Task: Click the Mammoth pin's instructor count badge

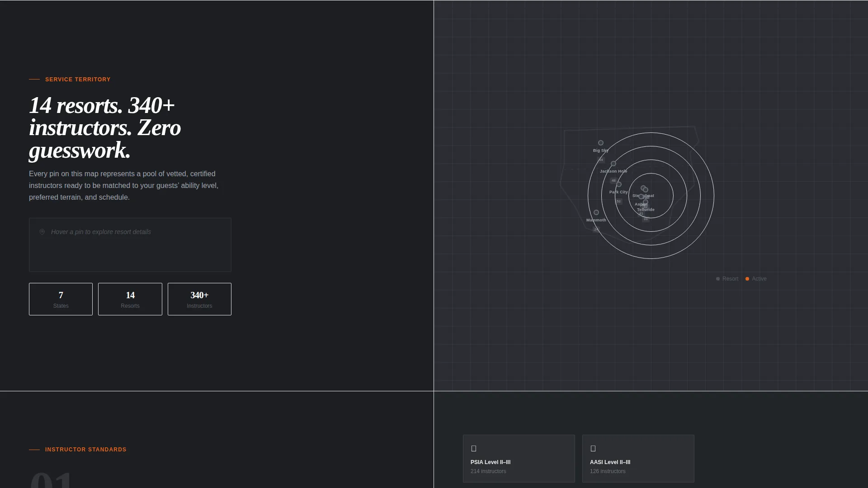Action: 596,230
